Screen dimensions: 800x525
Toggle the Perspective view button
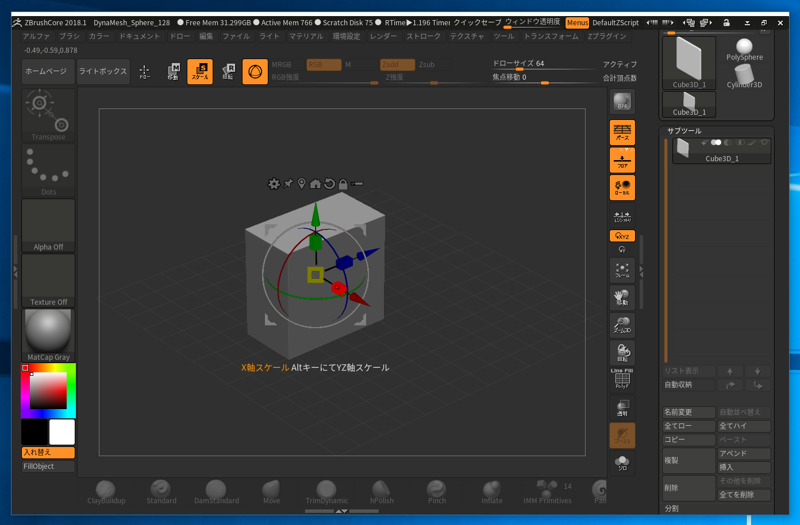622,132
